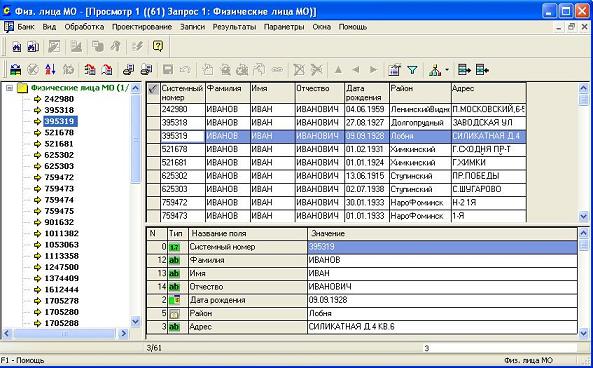Click the second red-arrow document export icon
The width and height of the screenshot is (593, 368).
coord(107,70)
